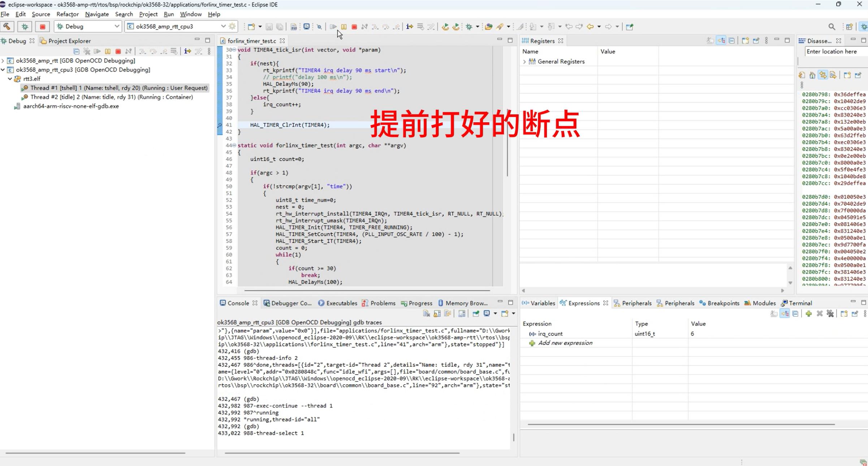
Task: Click the red Terminate button in main toolbar
Action: pyautogui.click(x=354, y=27)
